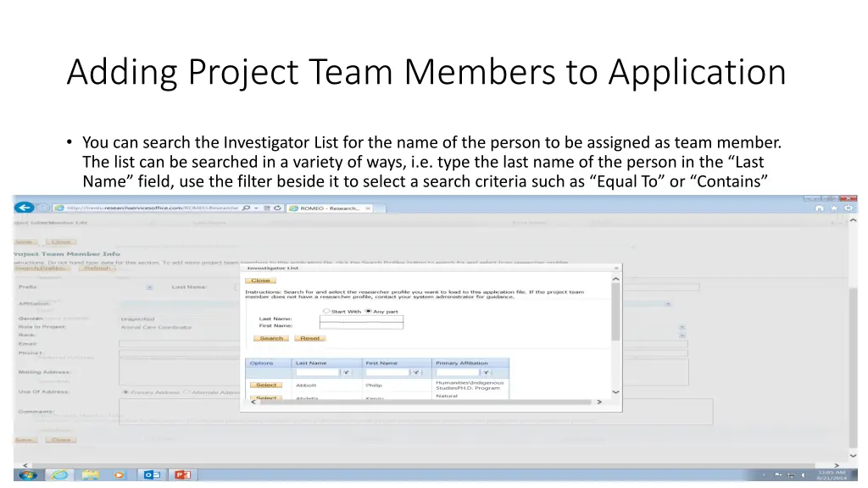This screenshot has height=488, width=868.
Task: Open browser Tools gear icon
Action: pos(848,208)
